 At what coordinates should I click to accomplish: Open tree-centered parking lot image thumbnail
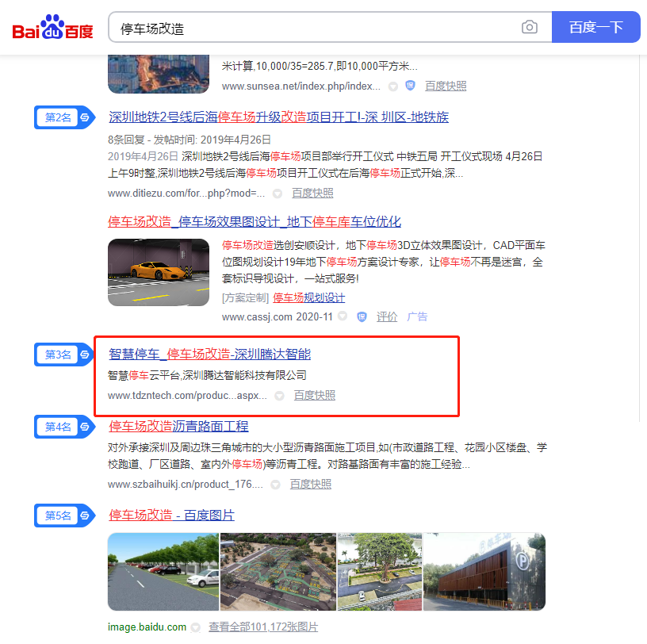380,572
